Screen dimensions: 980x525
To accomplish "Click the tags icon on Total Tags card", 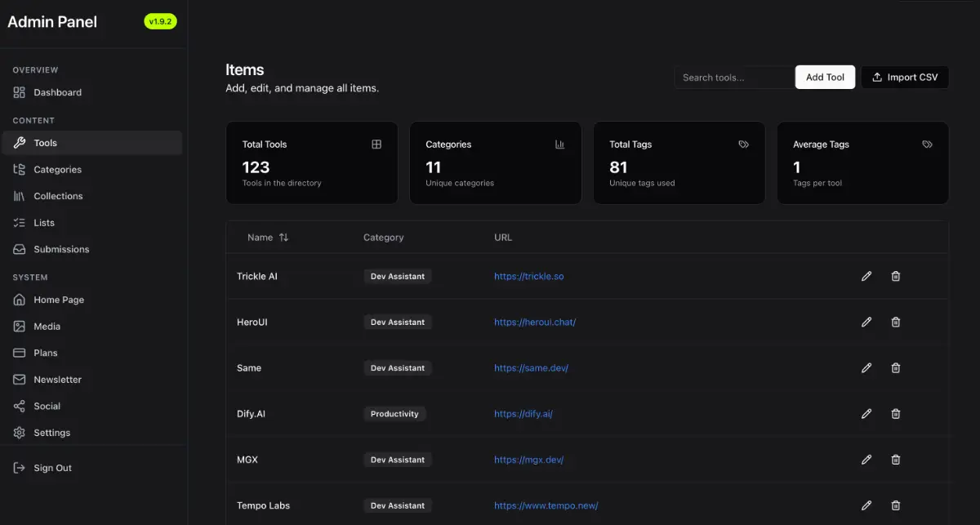I will tap(743, 145).
